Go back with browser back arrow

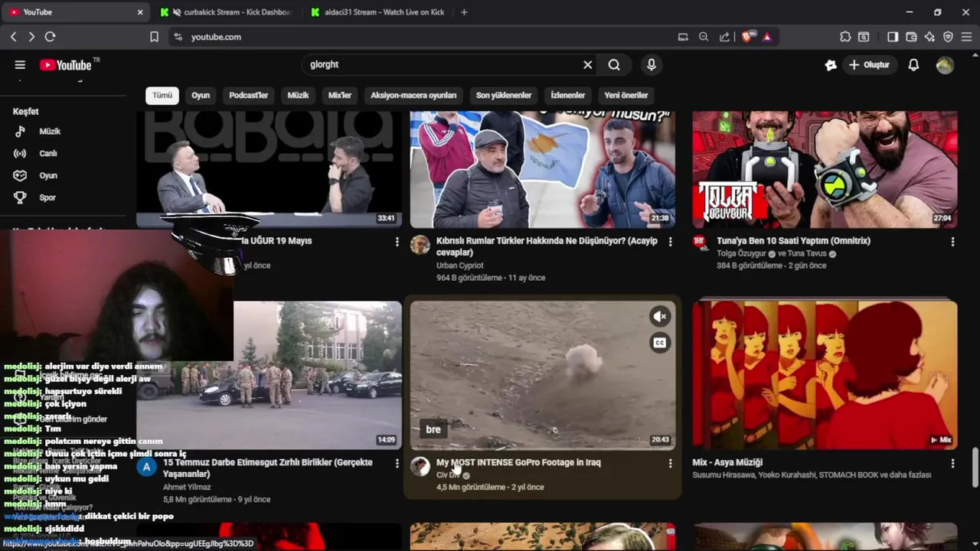(x=13, y=37)
